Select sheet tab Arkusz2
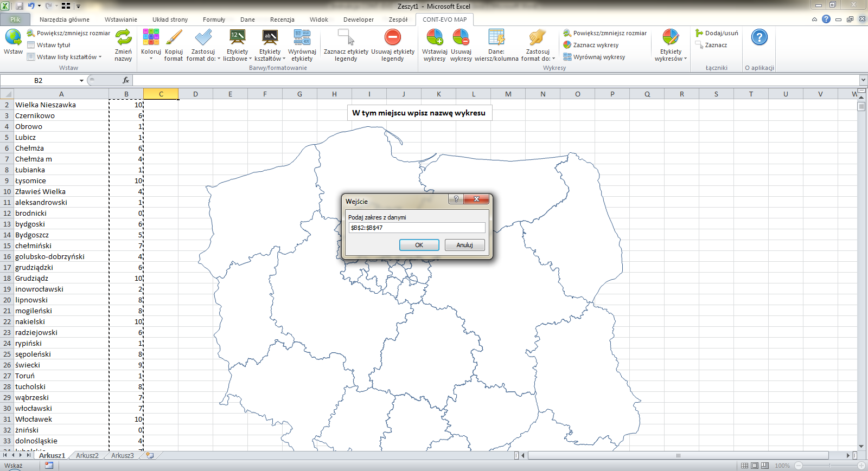The height and width of the screenshot is (471, 868). (x=87, y=455)
